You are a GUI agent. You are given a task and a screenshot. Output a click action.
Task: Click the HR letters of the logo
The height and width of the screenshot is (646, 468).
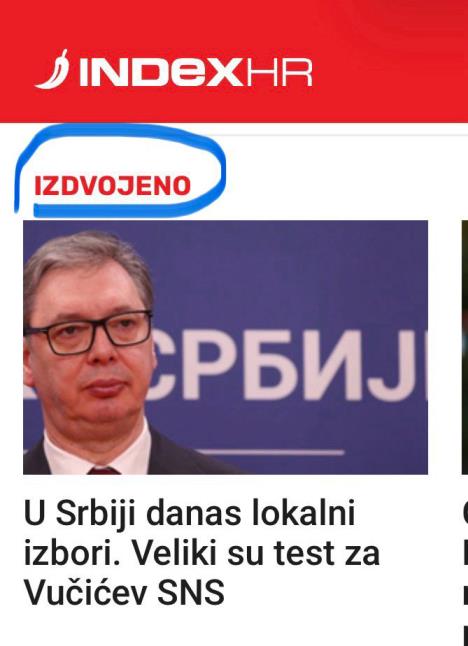click(278, 73)
